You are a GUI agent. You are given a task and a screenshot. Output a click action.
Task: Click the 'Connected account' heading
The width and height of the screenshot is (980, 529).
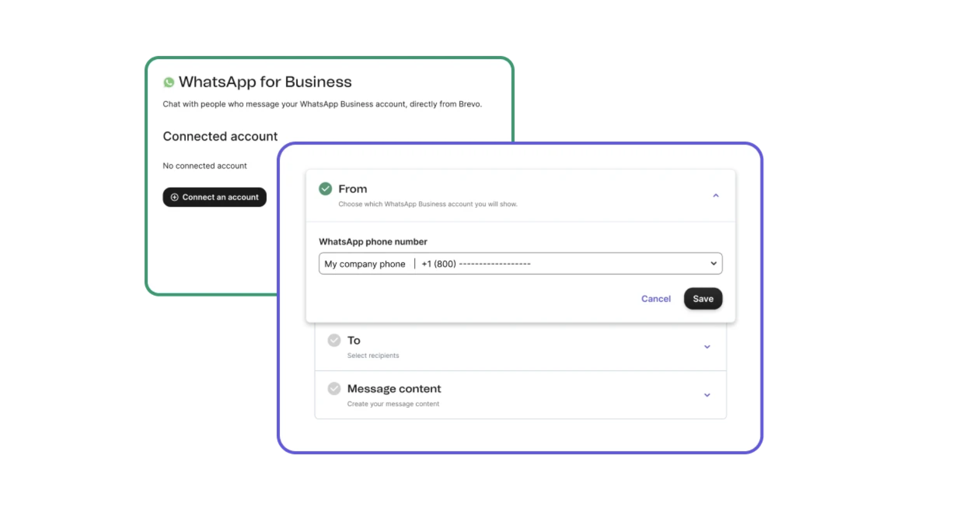(220, 136)
